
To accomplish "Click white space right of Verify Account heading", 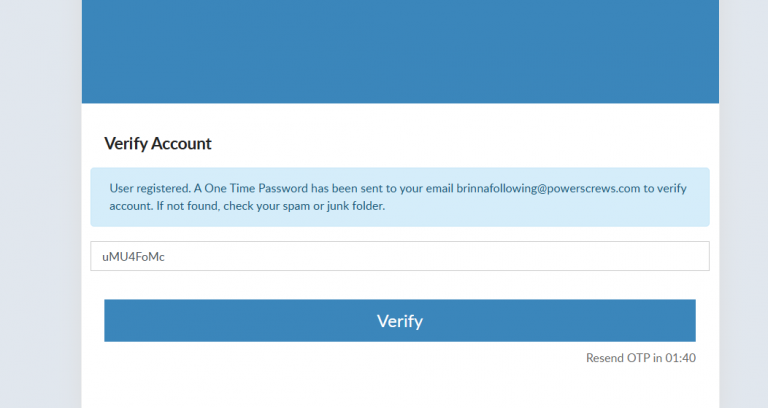I will click(460, 144).
